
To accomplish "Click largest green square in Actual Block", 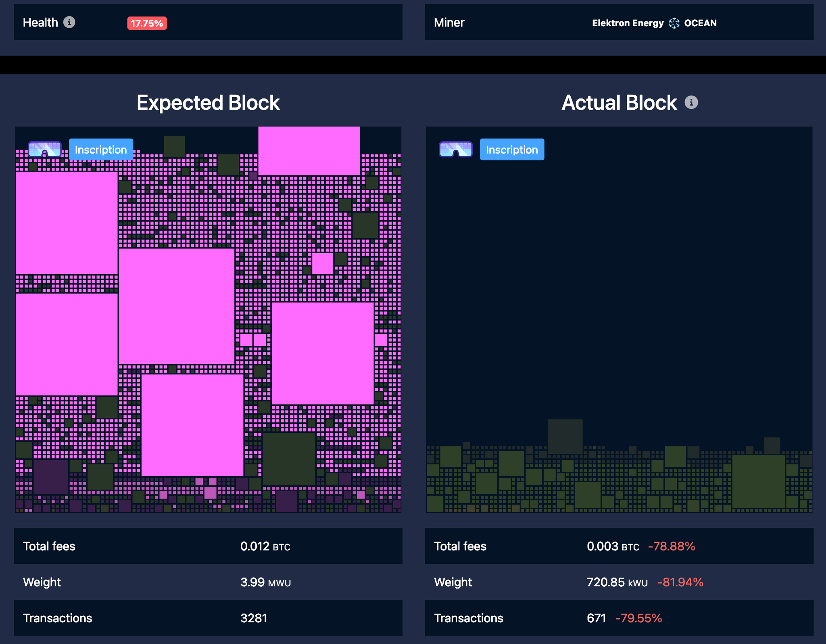I will (758, 481).
